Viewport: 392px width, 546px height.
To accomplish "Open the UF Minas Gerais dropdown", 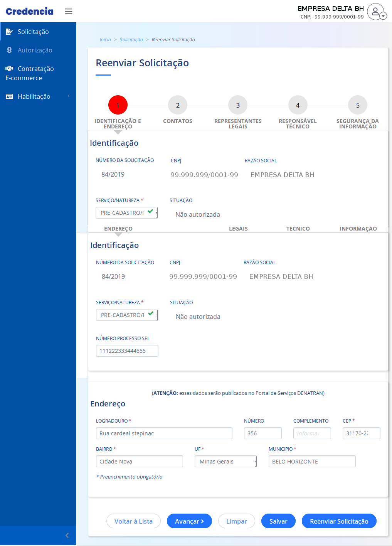I will point(225,462).
